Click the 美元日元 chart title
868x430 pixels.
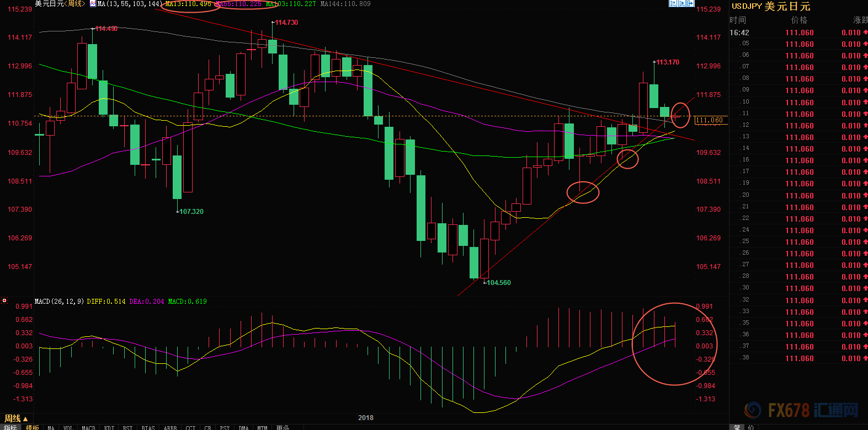(x=49, y=4)
